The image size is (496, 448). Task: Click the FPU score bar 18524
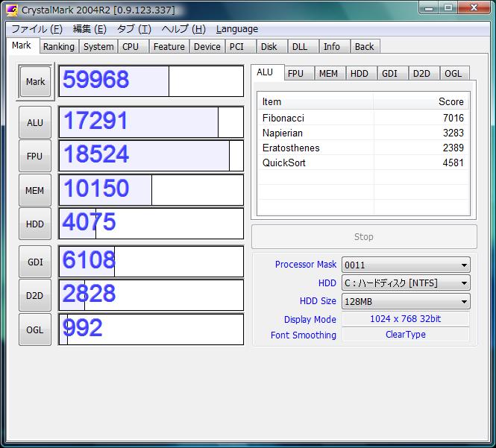pyautogui.click(x=151, y=156)
